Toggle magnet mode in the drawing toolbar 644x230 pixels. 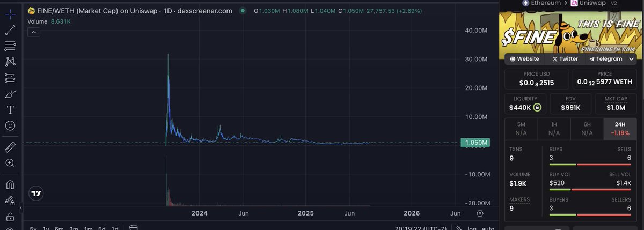click(10, 184)
